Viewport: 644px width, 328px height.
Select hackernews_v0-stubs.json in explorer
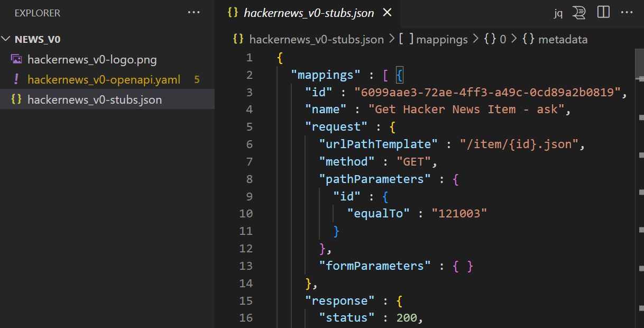(107, 99)
